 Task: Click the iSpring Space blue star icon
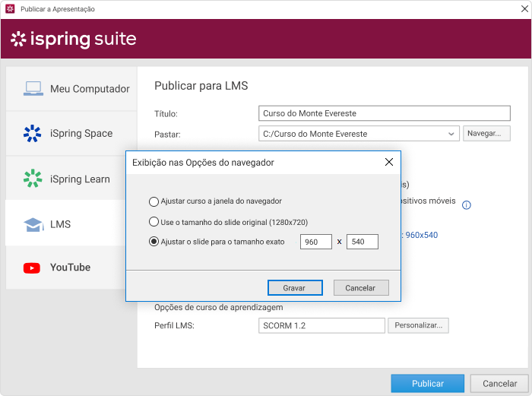tap(32, 133)
